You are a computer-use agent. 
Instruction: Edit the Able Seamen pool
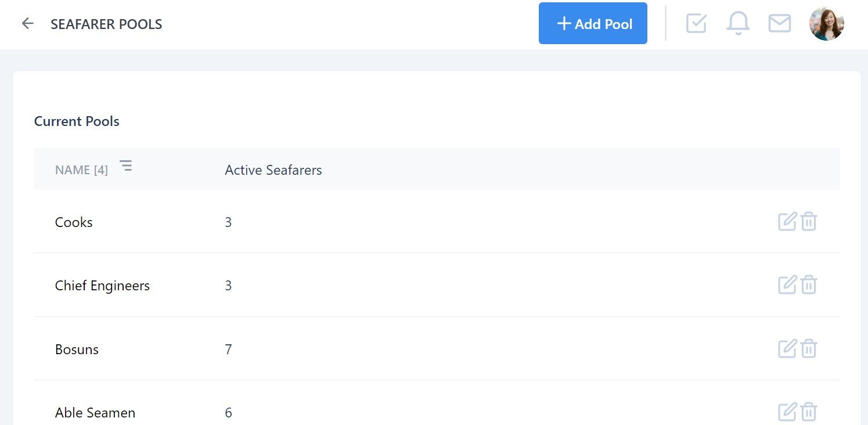[x=787, y=412]
